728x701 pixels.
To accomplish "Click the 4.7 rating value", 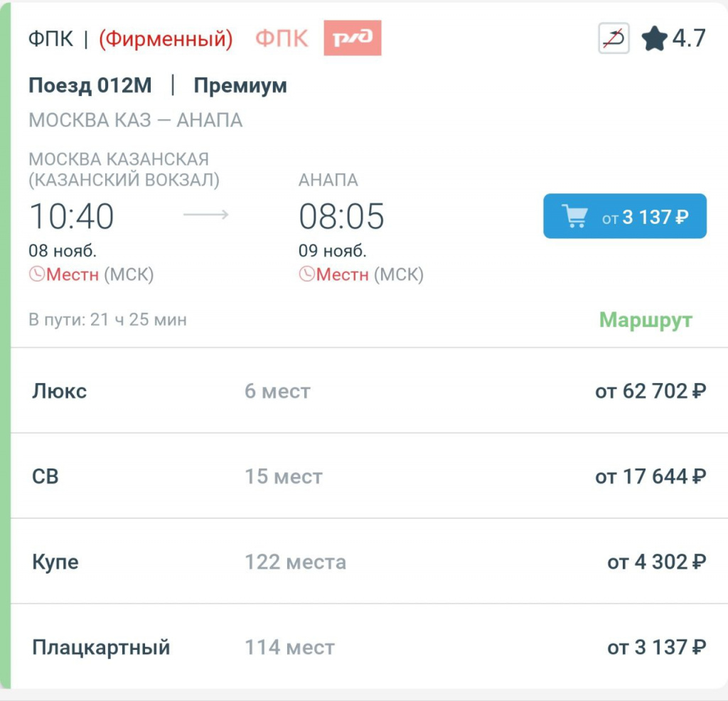I will [x=691, y=36].
